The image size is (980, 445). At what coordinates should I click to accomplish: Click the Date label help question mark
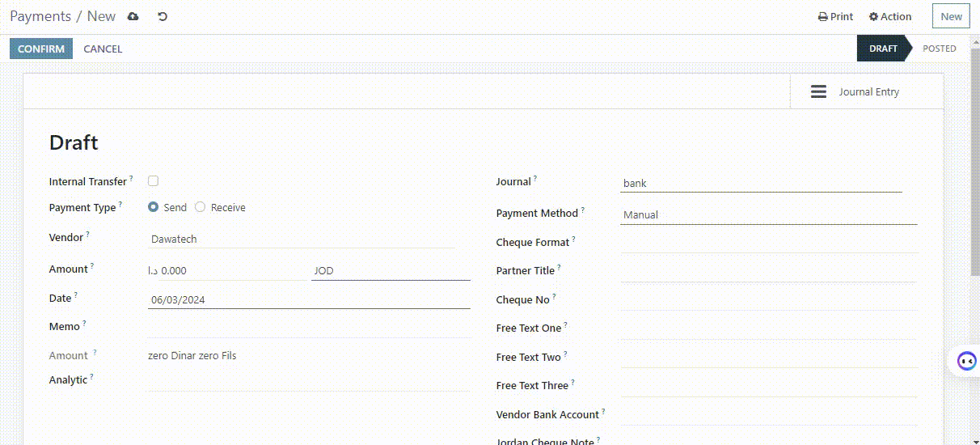pos(76,294)
